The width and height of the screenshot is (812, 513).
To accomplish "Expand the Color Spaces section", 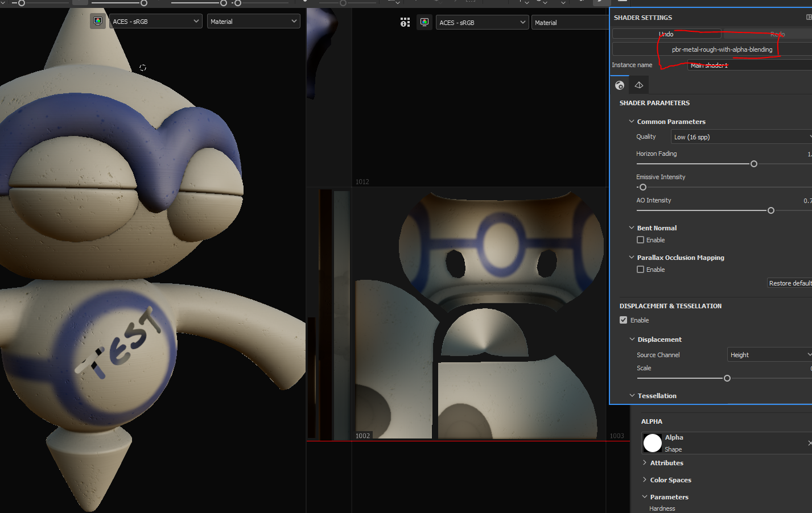I will pyautogui.click(x=645, y=480).
